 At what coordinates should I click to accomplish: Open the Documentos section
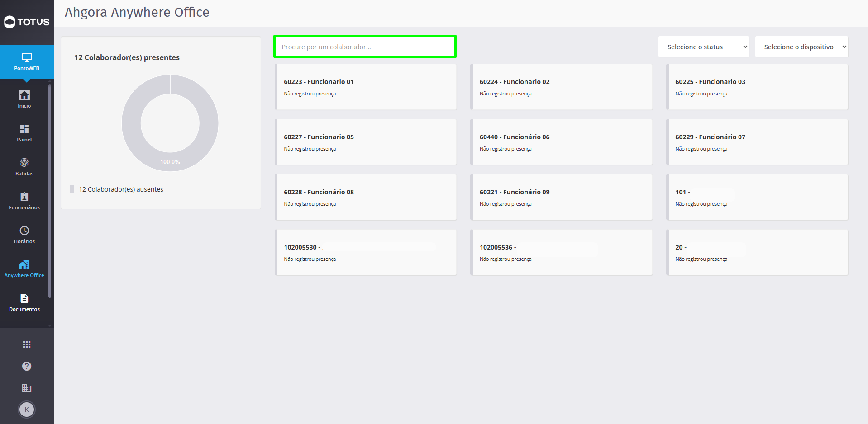coord(24,302)
